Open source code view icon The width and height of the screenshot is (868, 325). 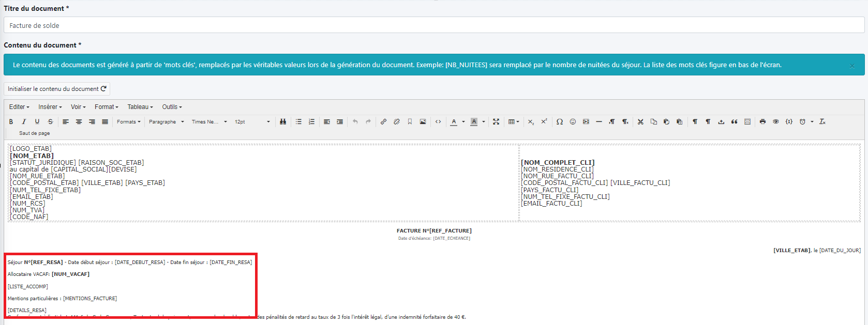tap(438, 122)
